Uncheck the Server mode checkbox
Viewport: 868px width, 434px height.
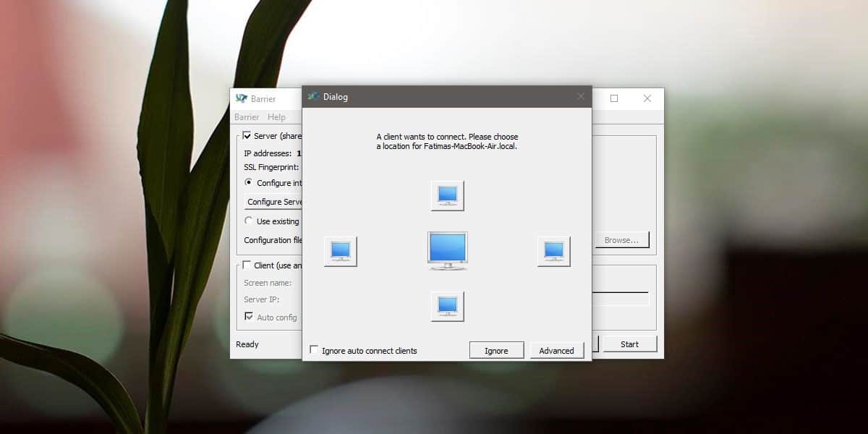[x=247, y=135]
